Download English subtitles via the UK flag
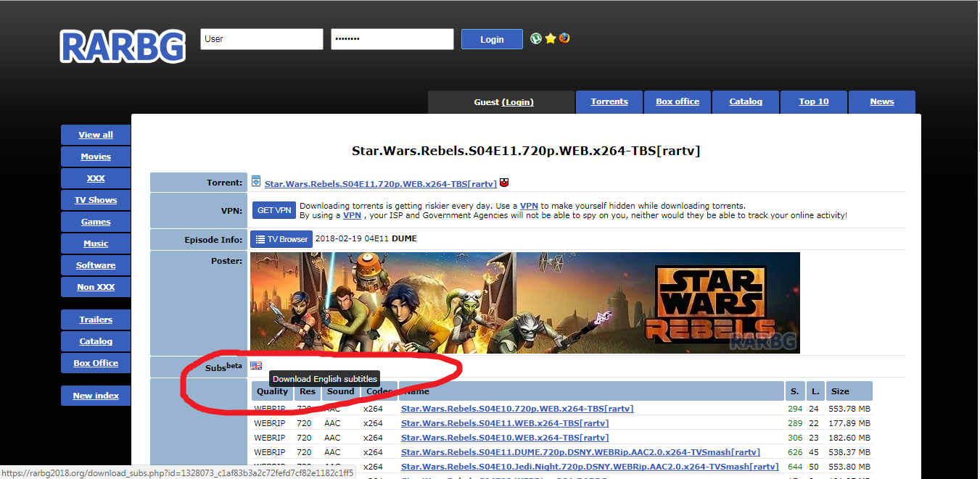Viewport: 980px width, 479px height. 256,366
